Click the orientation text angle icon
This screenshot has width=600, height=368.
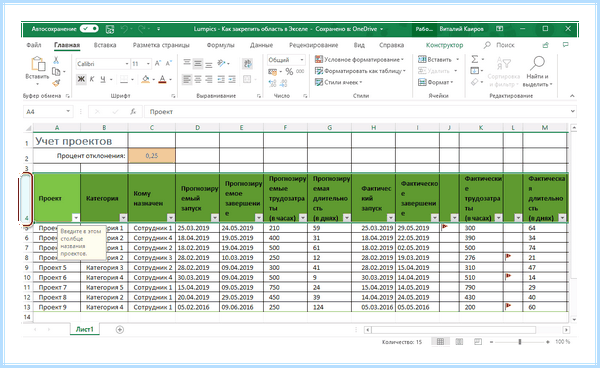[x=222, y=63]
